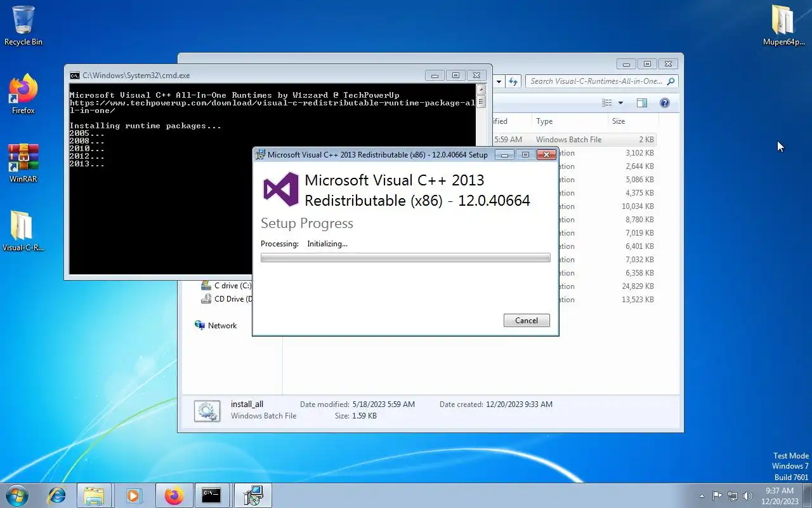Select CD Drive in the navigation pane
Screen dimensions: 812x508
(226, 299)
